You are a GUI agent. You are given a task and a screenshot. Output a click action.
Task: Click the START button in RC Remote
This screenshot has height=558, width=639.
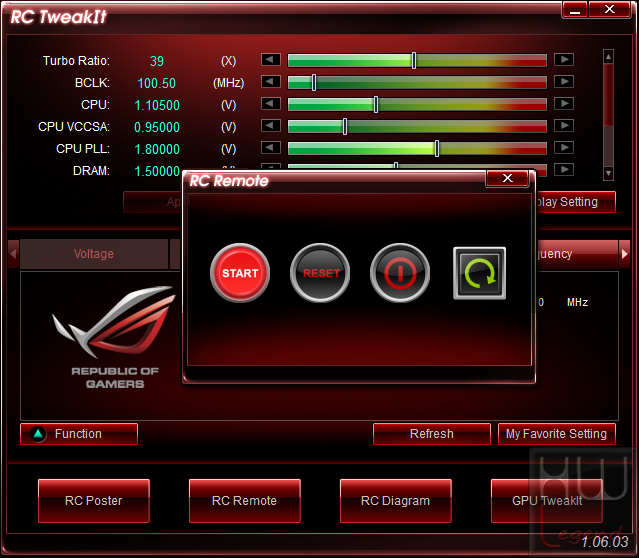(x=240, y=273)
